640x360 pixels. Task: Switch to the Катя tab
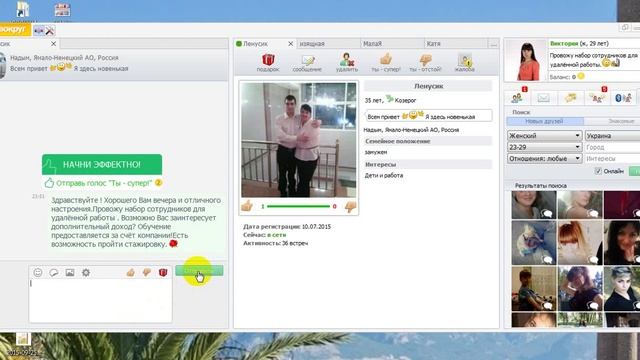pyautogui.click(x=456, y=44)
